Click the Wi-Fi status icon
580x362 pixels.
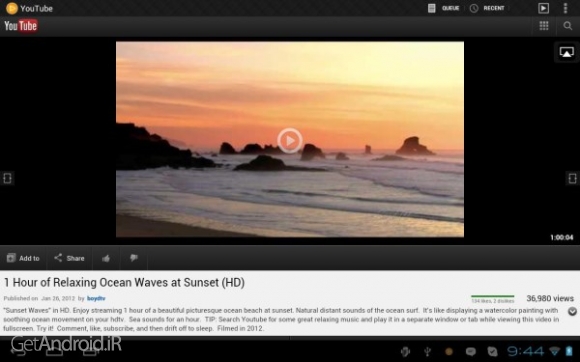pyautogui.click(x=554, y=351)
